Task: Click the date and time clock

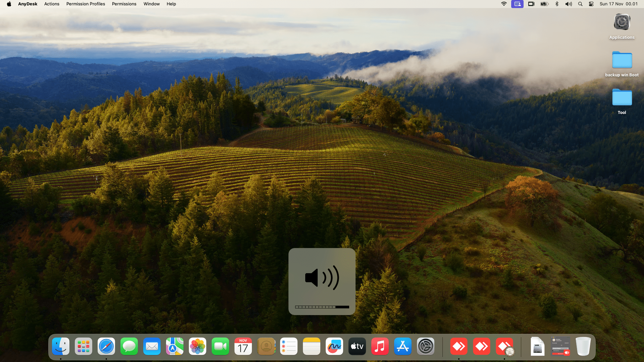Action: point(619,4)
